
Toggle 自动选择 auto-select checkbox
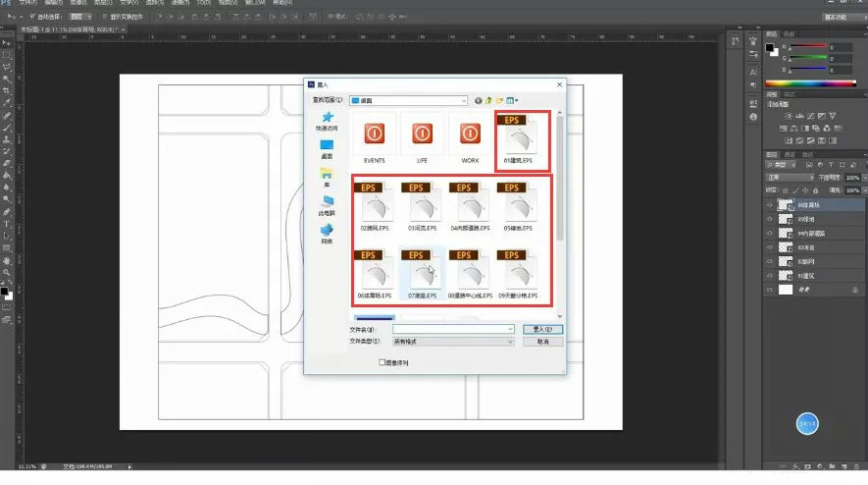[x=32, y=17]
